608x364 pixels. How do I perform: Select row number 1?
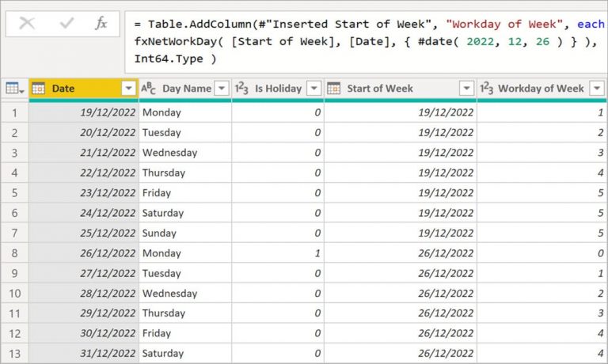[x=14, y=113]
